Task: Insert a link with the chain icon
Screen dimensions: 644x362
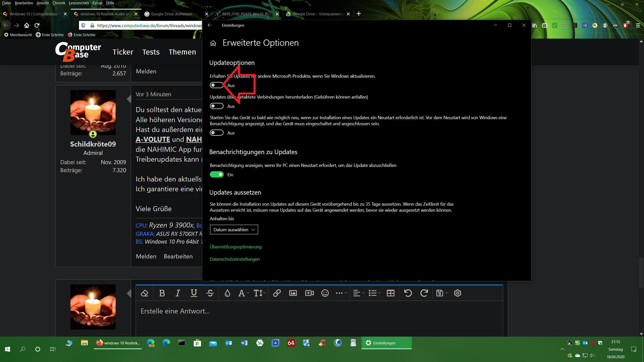Action: tap(277, 293)
